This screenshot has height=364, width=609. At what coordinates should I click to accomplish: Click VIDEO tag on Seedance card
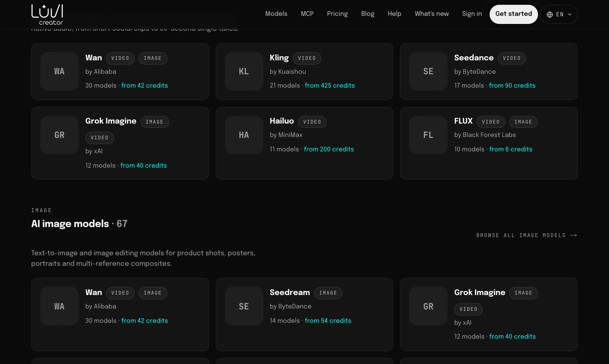511,58
